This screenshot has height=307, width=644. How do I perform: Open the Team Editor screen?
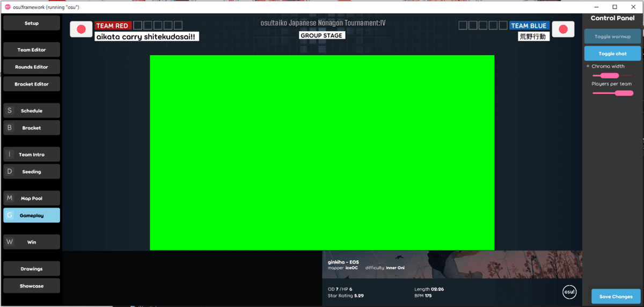[32, 50]
